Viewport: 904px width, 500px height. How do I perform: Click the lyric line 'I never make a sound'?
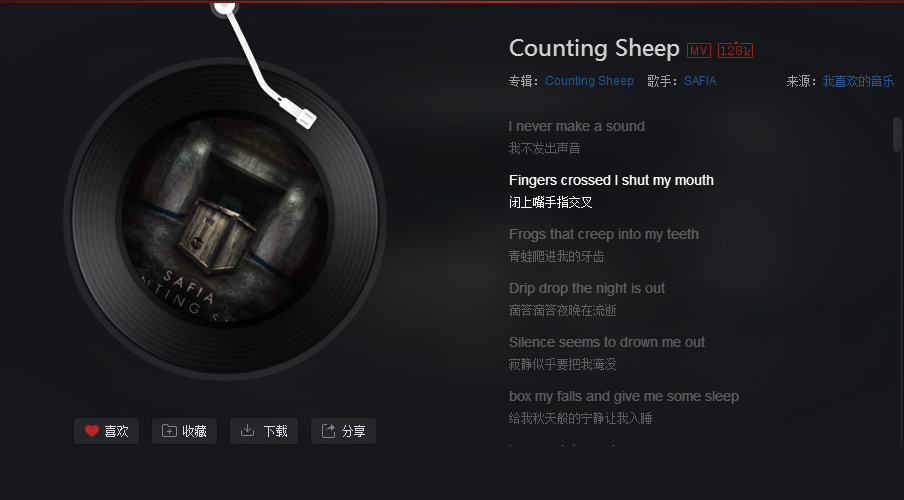tap(577, 126)
